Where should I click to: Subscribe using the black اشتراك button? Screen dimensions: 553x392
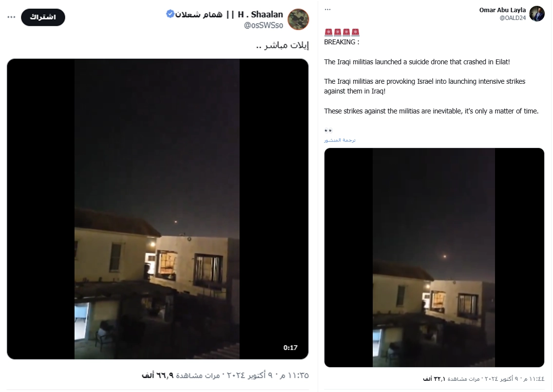point(43,17)
